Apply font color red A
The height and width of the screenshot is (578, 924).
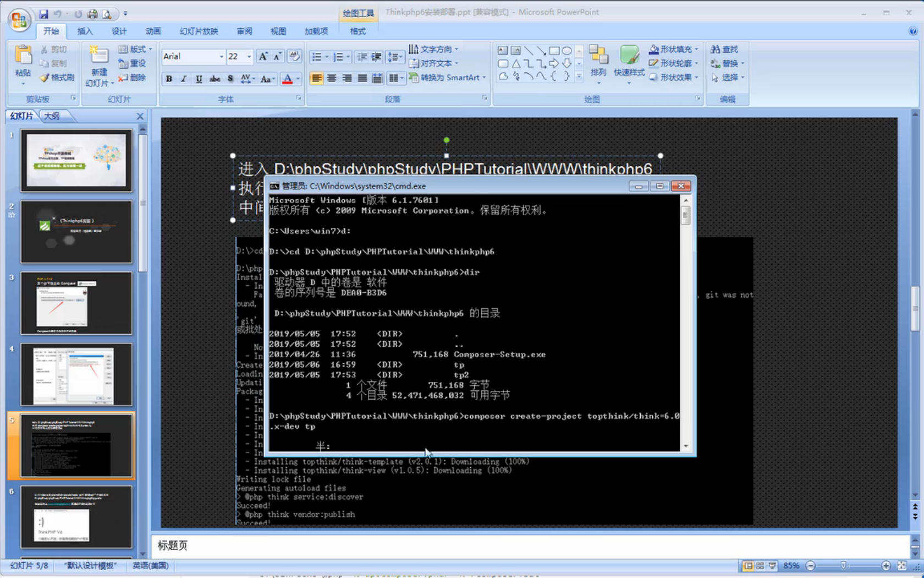coord(287,79)
